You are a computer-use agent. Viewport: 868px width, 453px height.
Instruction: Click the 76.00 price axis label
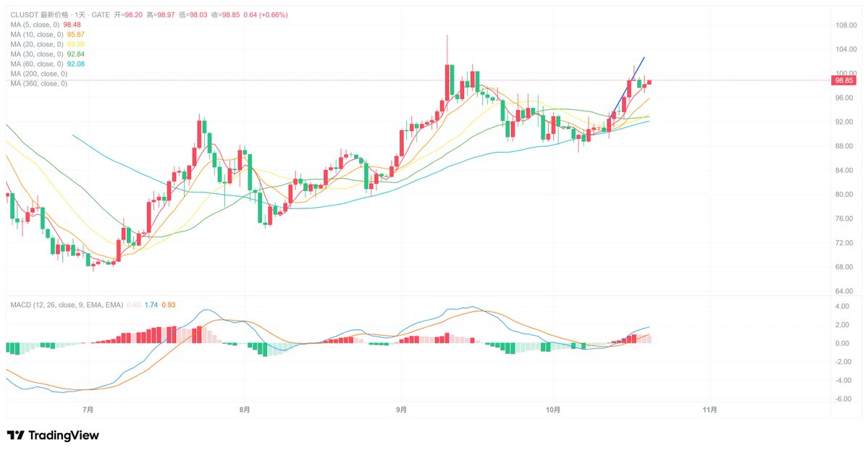point(844,219)
